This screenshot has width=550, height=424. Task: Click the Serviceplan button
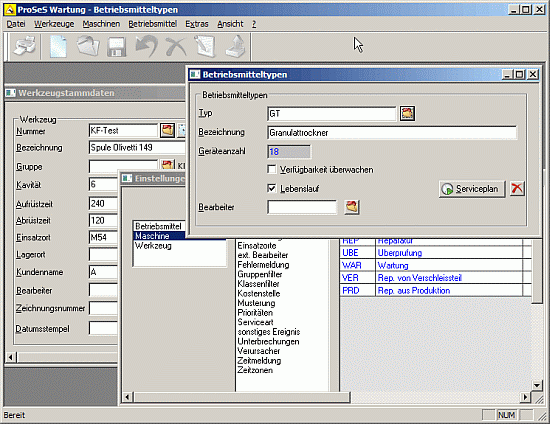[472, 189]
